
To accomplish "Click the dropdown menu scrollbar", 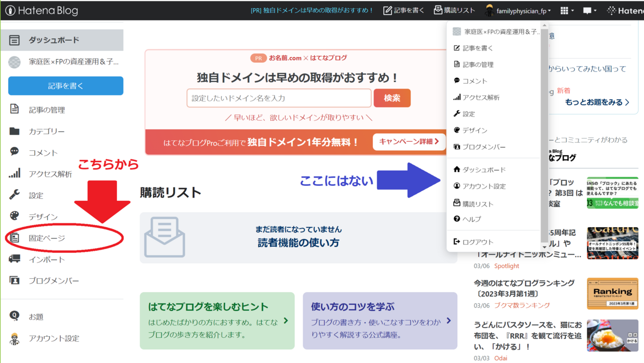I will (545, 134).
